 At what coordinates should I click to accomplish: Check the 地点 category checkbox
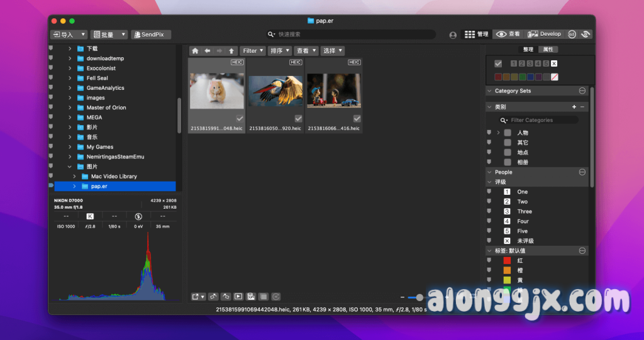508,153
